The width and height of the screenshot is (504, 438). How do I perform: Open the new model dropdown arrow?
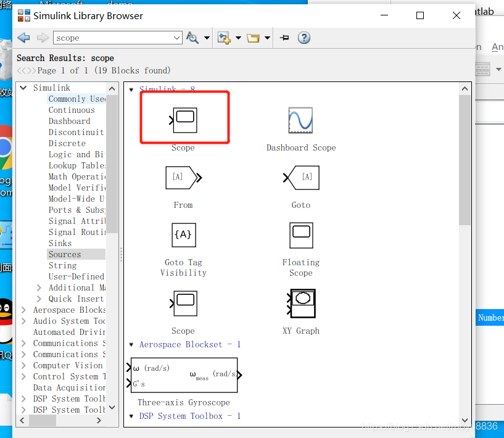point(238,38)
